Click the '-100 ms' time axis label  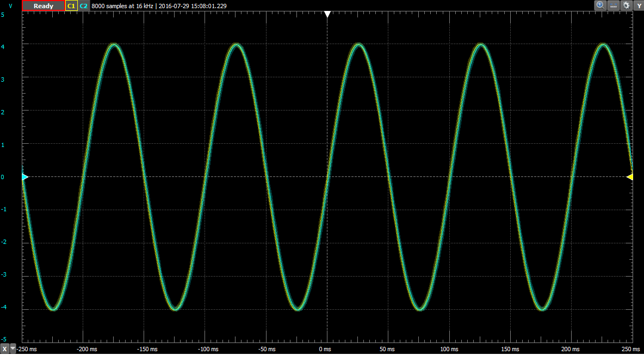pos(209,349)
